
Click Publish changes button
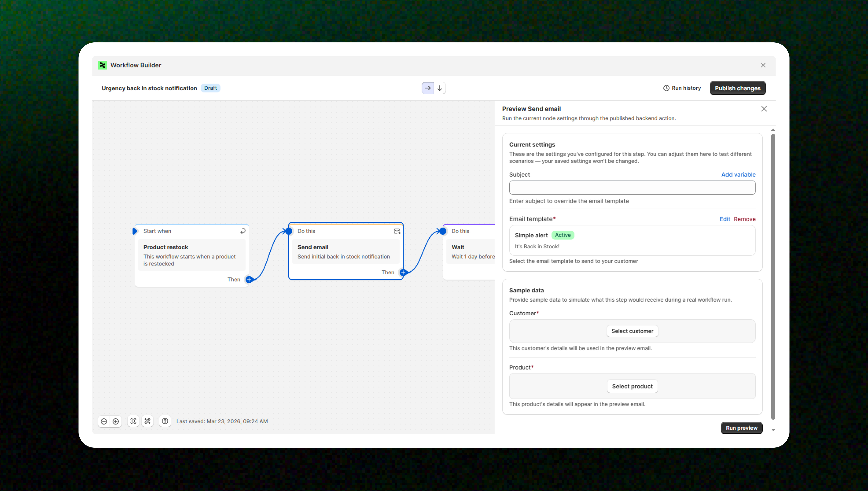[738, 88]
